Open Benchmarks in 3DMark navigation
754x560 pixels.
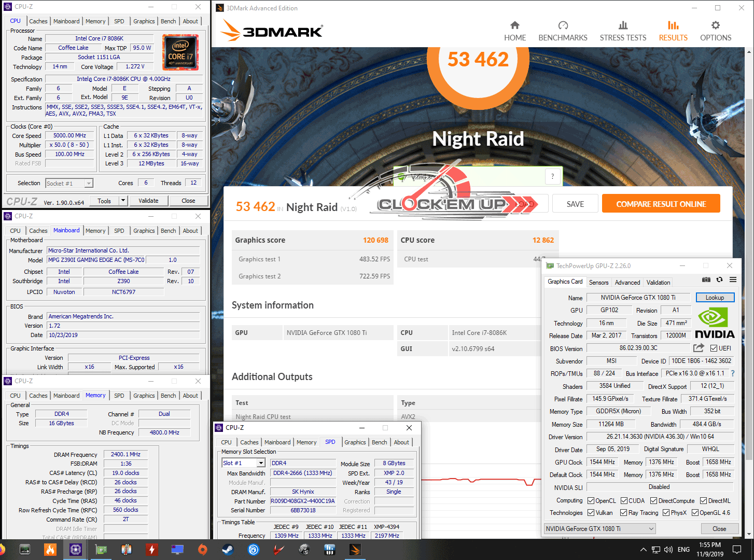[563, 31]
